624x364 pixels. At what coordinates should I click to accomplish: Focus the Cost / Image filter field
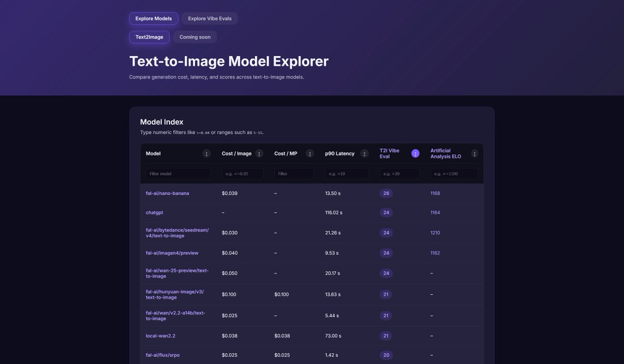tap(243, 174)
